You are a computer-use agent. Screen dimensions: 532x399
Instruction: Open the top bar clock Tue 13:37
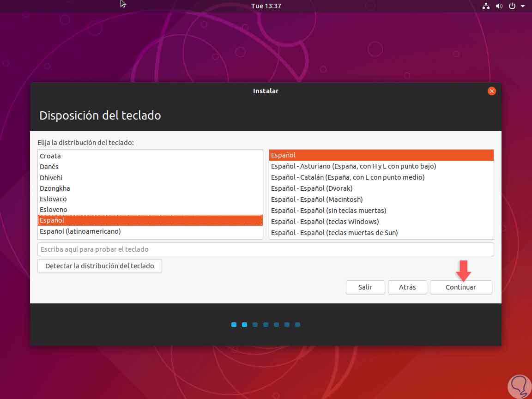pos(266,6)
